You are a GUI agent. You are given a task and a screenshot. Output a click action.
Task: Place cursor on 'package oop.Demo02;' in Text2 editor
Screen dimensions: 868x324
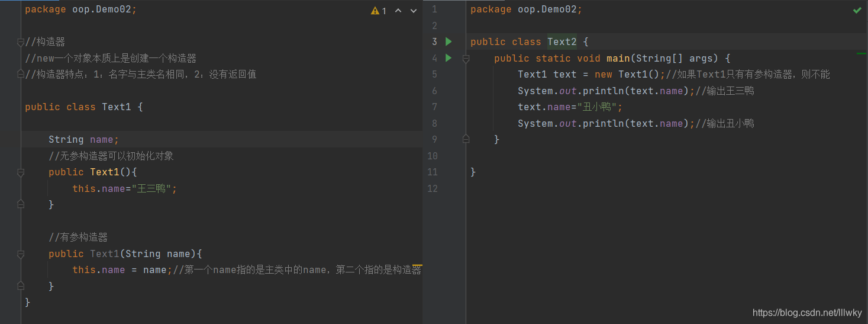526,9
